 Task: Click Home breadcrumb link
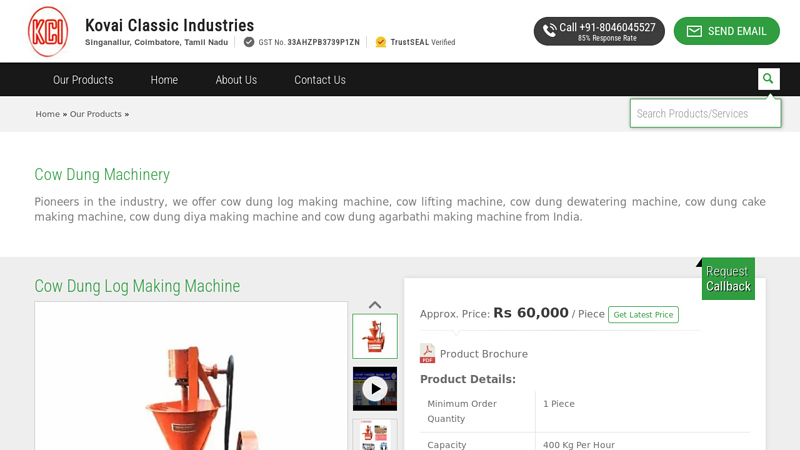tap(47, 114)
